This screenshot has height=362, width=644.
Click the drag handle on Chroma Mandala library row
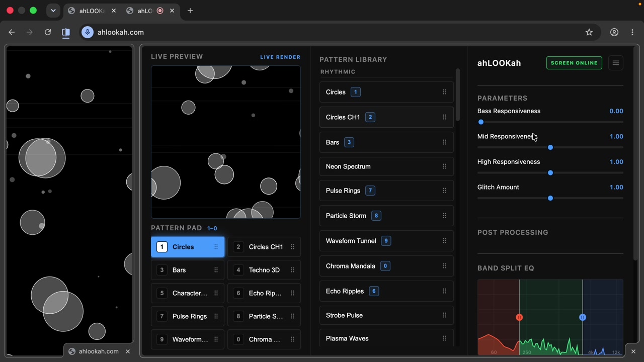pos(444,266)
